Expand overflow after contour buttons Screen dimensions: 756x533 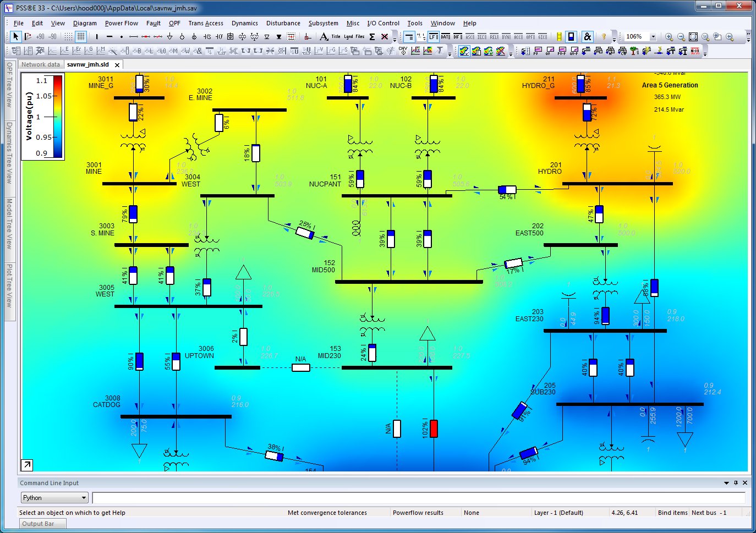click(511, 53)
